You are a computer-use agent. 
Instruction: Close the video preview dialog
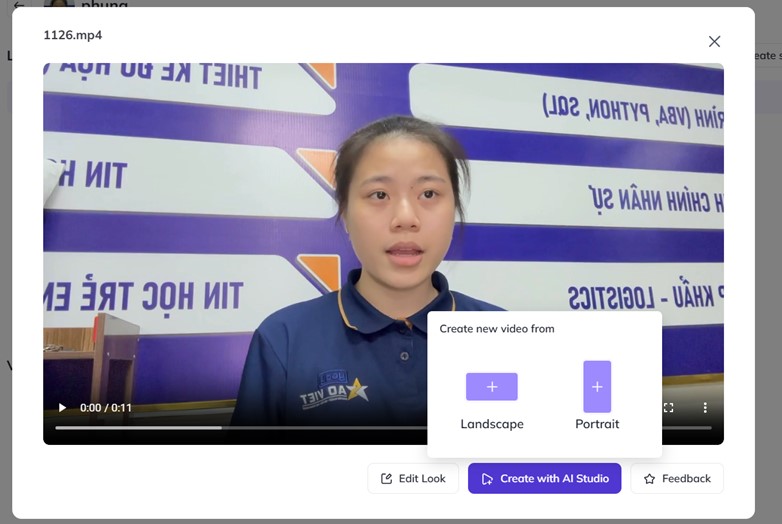pyautogui.click(x=714, y=41)
